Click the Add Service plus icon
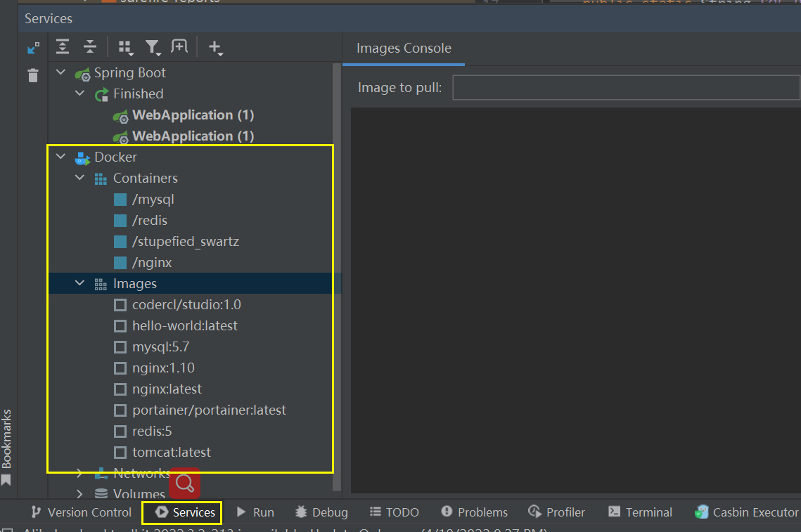Viewport: 801px width, 532px height. coord(216,48)
